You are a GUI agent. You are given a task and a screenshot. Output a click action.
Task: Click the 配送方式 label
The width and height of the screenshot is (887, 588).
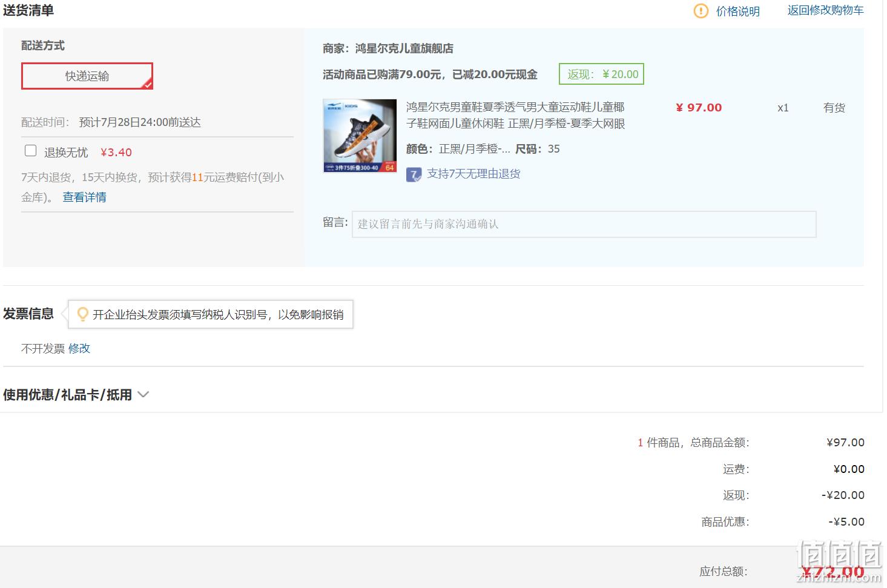(43, 45)
